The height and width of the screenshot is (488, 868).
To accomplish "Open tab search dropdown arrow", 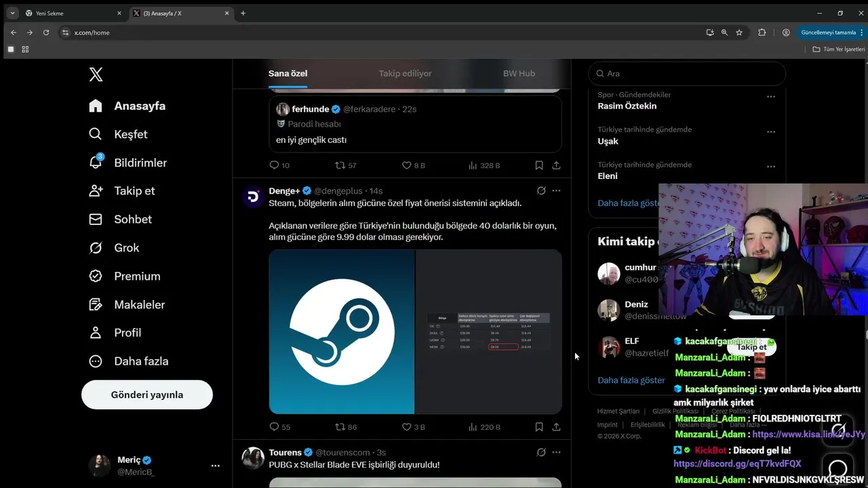I will (x=12, y=13).
